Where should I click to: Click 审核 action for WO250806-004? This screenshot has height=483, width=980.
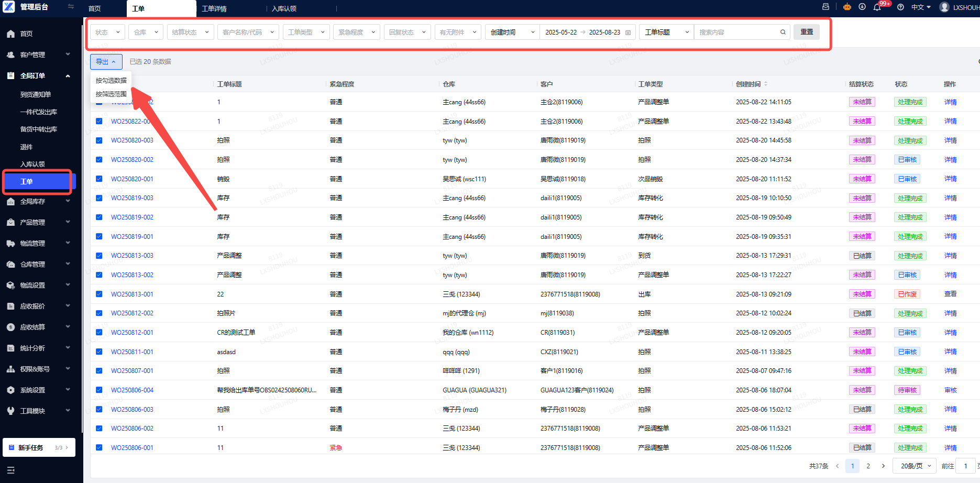click(x=950, y=390)
